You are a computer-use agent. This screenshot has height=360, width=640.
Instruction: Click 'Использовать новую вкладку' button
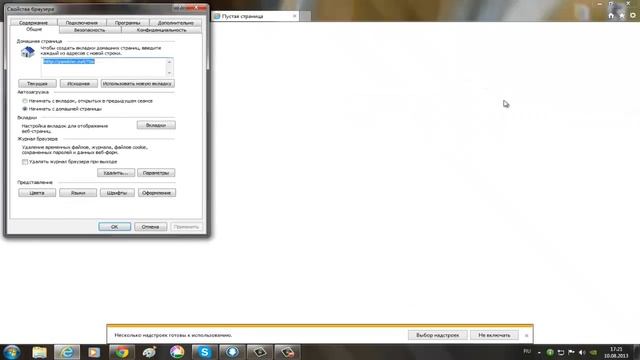(x=138, y=84)
